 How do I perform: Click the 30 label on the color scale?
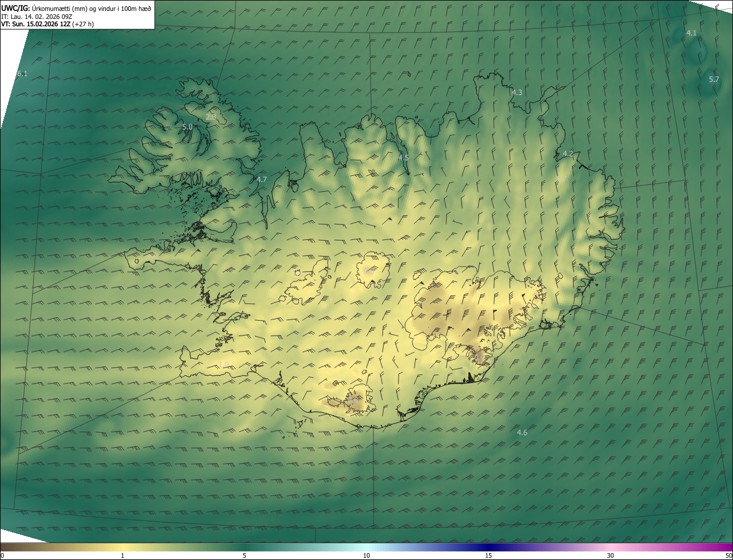coord(610,556)
